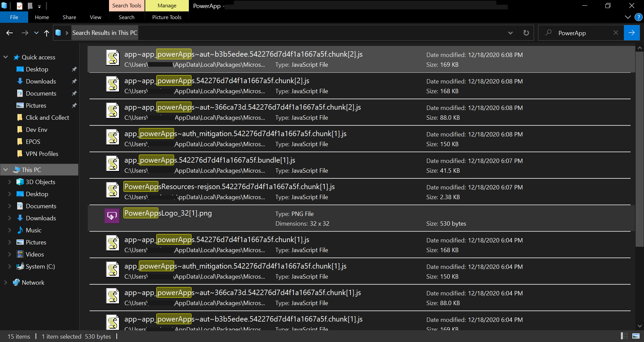Clear the PowerApp search text

pyautogui.click(x=616, y=33)
